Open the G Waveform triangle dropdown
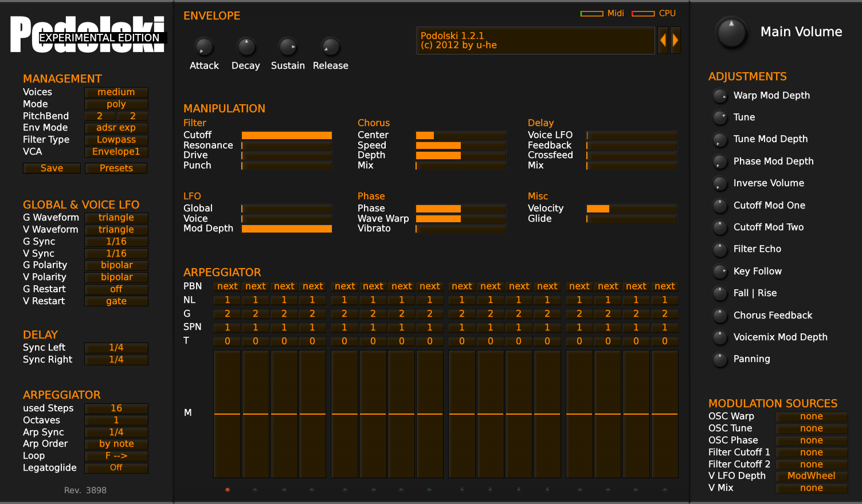 [x=116, y=218]
